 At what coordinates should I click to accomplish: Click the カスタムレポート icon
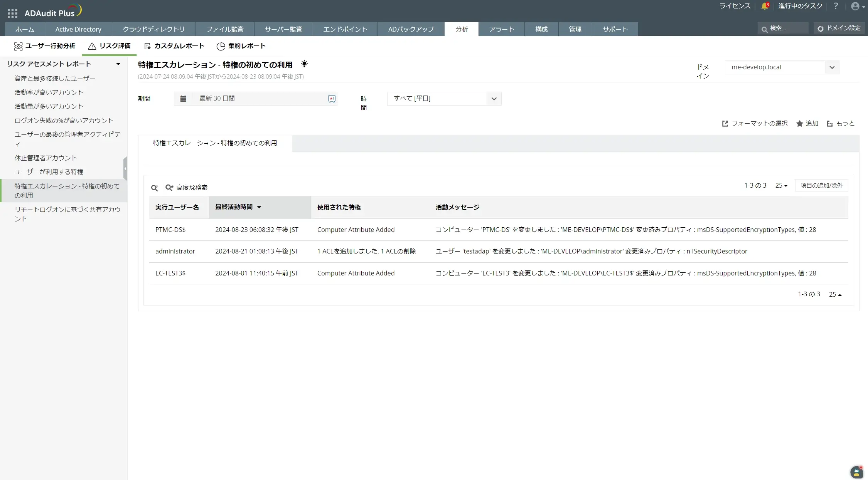click(x=147, y=46)
